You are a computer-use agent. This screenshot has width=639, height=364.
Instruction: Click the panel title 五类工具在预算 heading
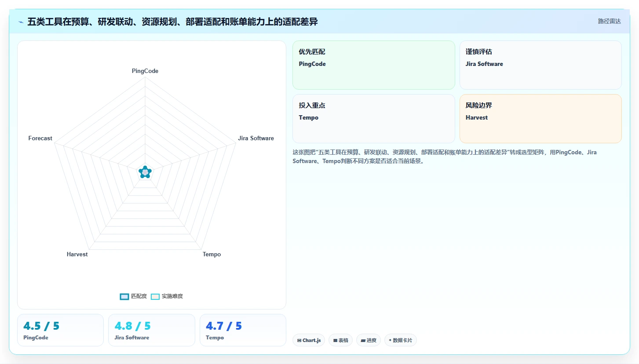172,22
